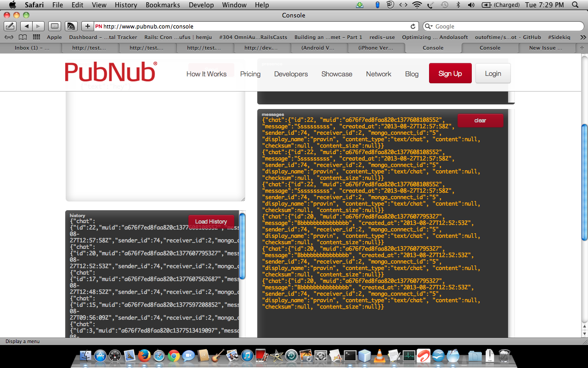Open the Apple menu
Image resolution: width=588 pixels, height=368 pixels.
click(12, 5)
